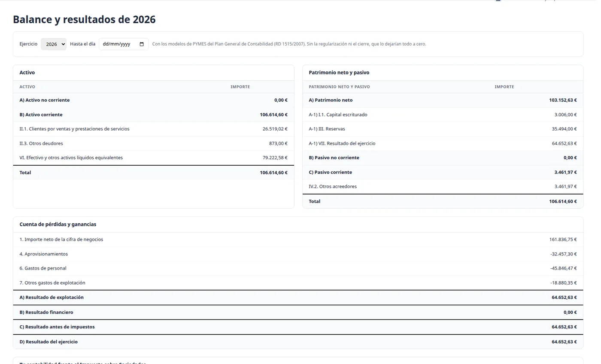
Task: Click the 'VI. Efectivo y otros activos líquidos' row
Action: 154,158
